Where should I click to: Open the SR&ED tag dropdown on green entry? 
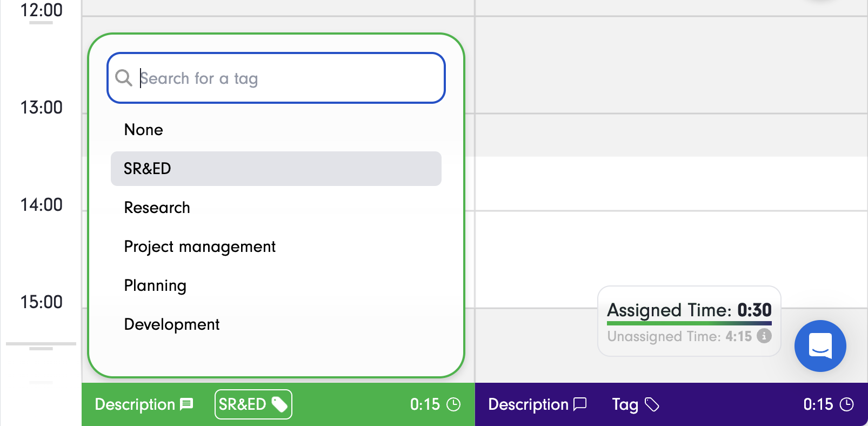pyautogui.click(x=253, y=404)
